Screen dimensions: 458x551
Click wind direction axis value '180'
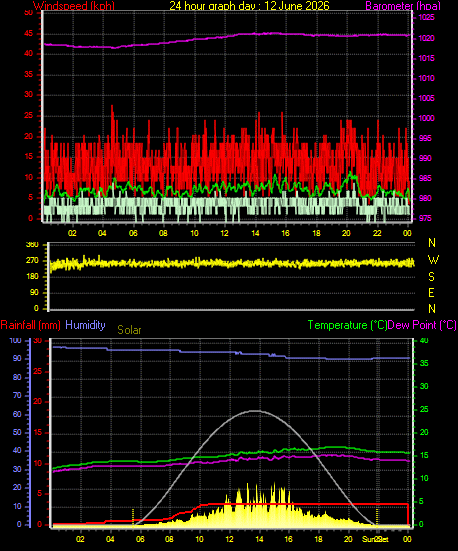(32, 277)
